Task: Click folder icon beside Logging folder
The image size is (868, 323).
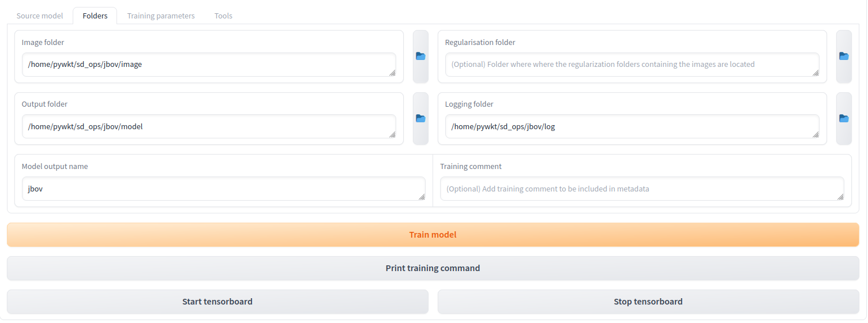Action: coord(844,119)
